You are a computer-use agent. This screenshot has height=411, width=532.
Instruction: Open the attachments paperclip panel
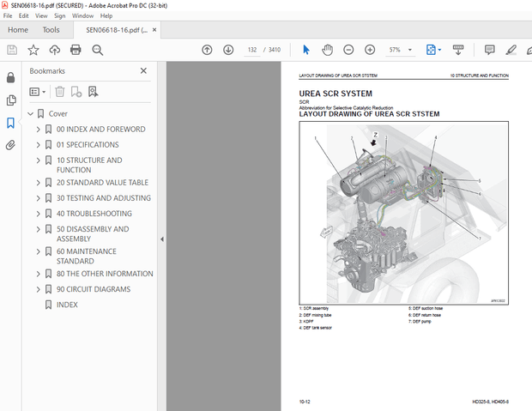[x=10, y=145]
